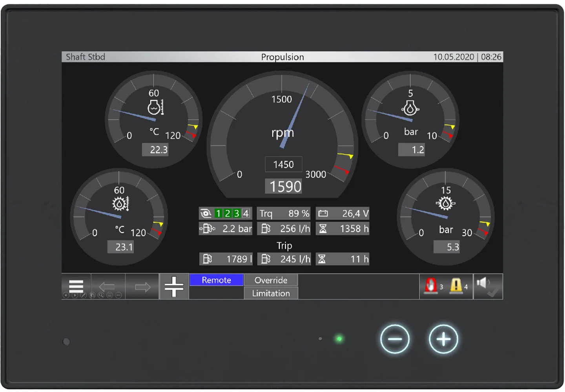Image resolution: width=565 pixels, height=392 pixels.
Task: Select the engine hours icon next to 1358 h
Action: coord(323,229)
